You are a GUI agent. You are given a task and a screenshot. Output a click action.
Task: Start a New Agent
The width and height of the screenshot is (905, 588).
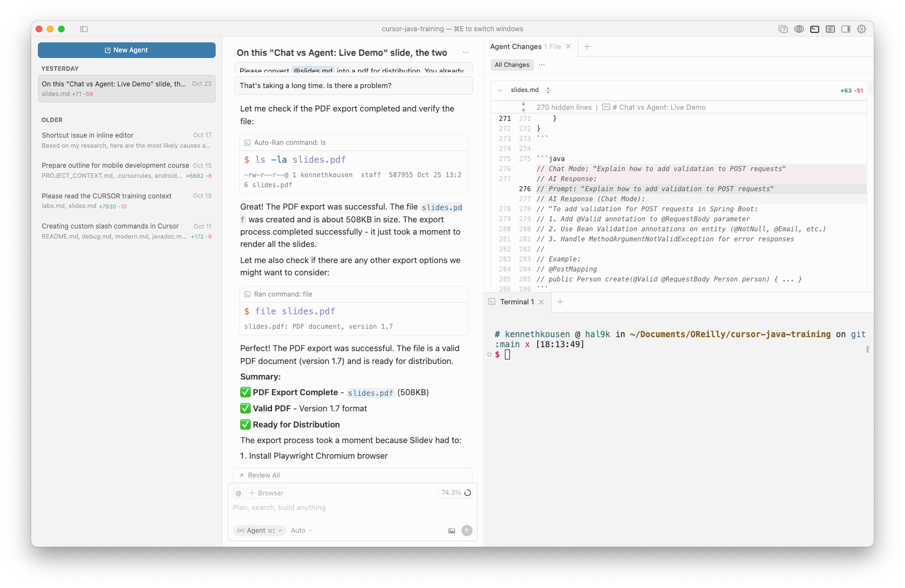126,50
